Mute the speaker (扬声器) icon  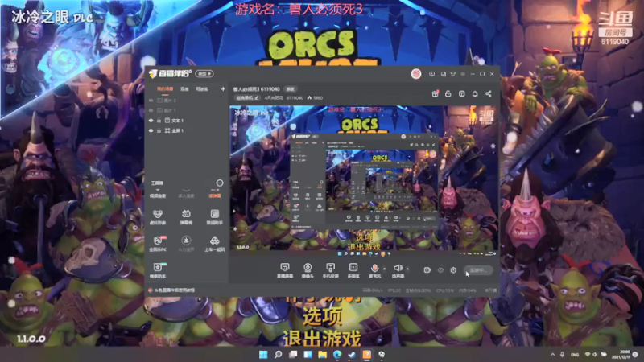tap(398, 268)
